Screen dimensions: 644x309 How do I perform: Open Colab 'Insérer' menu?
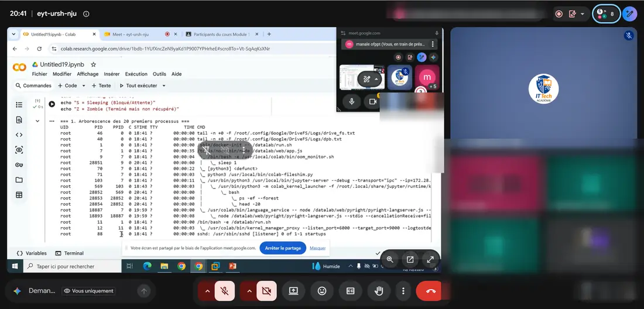[x=112, y=74]
